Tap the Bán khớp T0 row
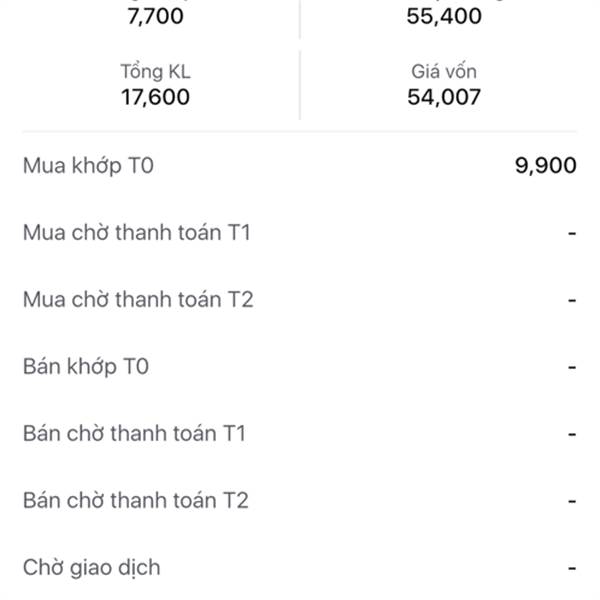Viewport: 600px width, 600px height. tap(300, 367)
